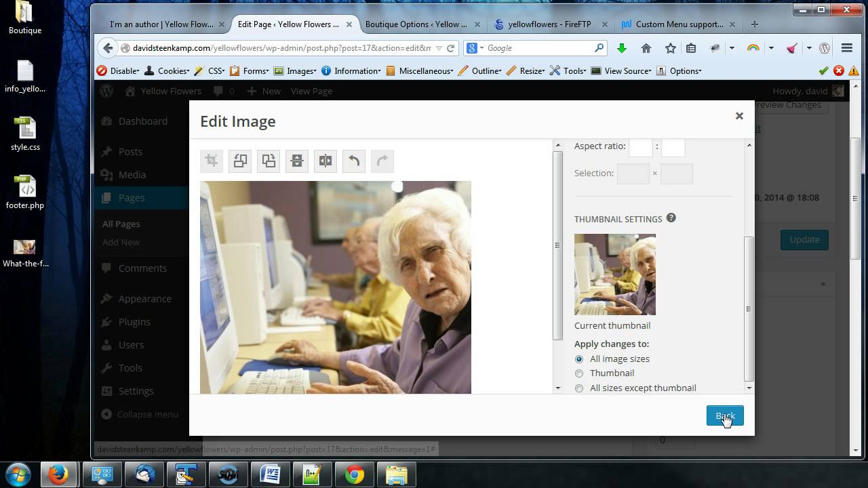The height and width of the screenshot is (488, 868).
Task: Open Disable dropdown in developer toolbar
Action: tap(118, 70)
